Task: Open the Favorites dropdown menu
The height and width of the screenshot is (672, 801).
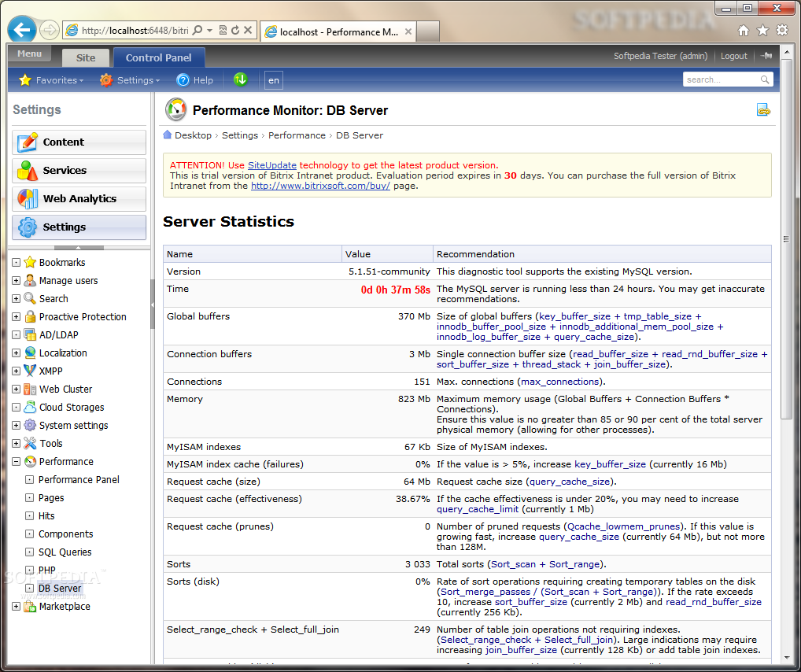Action: [51, 80]
